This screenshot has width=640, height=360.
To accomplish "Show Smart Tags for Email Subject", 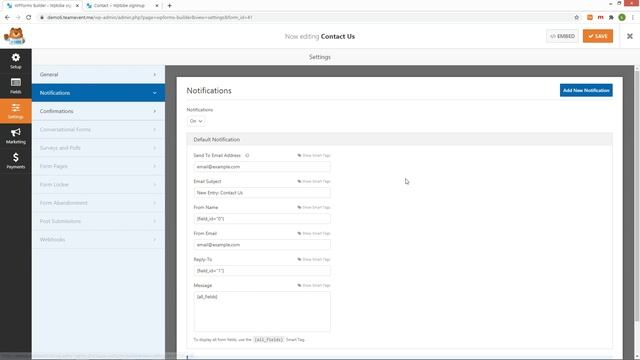I will coord(313,181).
